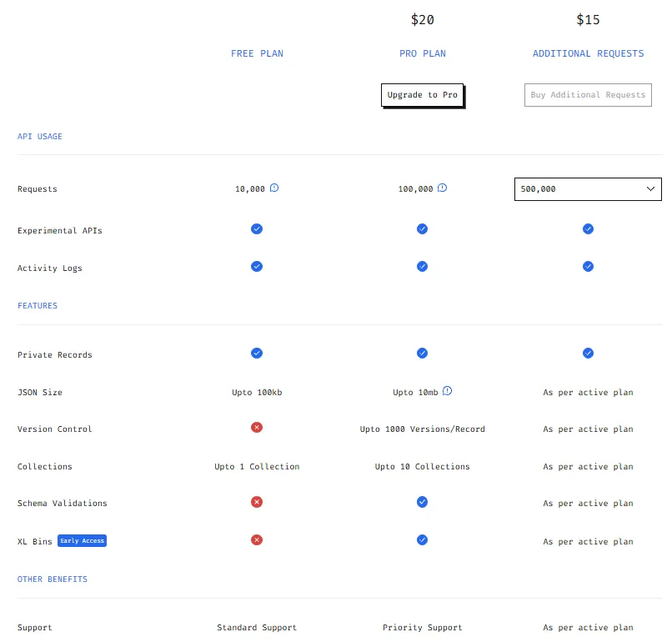
Task: Click the Experimental APIs checkmark under Free Plan
Action: (x=257, y=228)
